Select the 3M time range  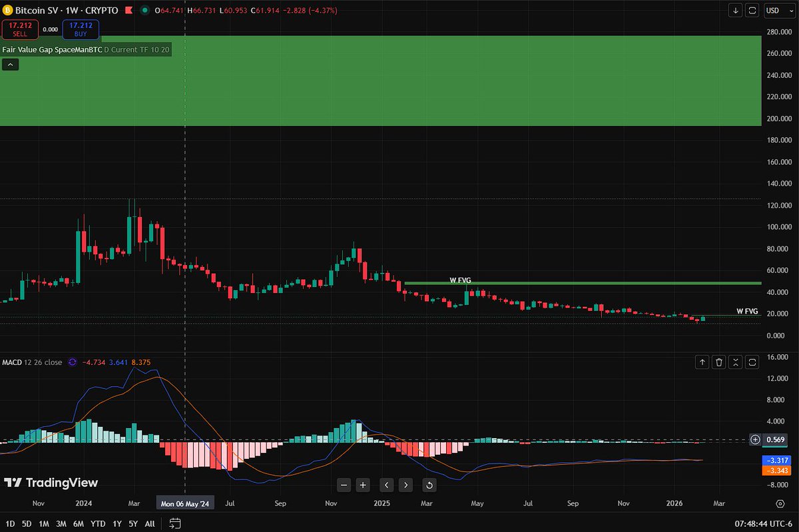(61, 524)
